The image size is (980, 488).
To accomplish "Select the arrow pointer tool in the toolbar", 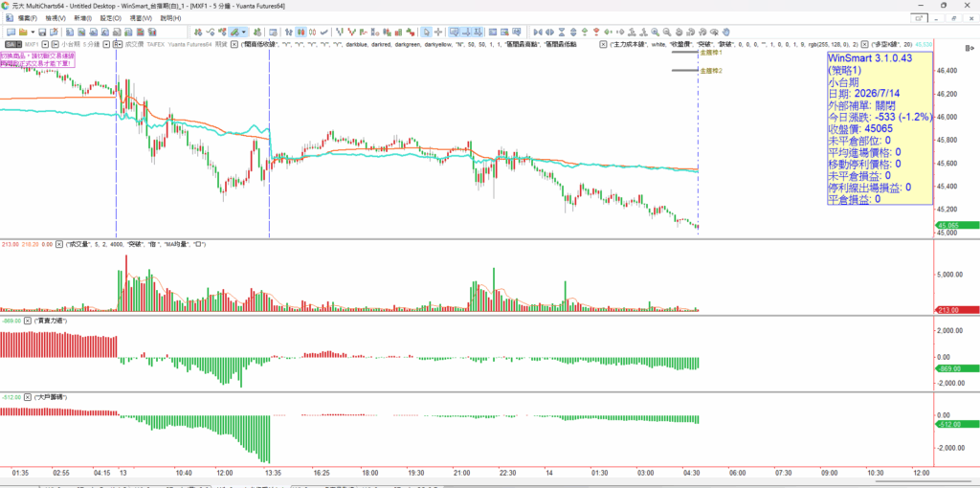I will click(x=426, y=32).
